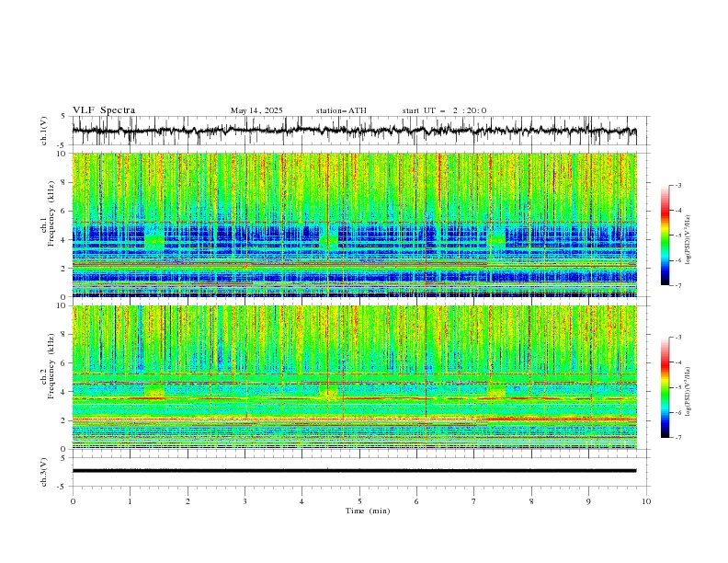Screen dimensions: 728x563
Task: Click the -3 label on upper colorbar
Action: (x=678, y=185)
